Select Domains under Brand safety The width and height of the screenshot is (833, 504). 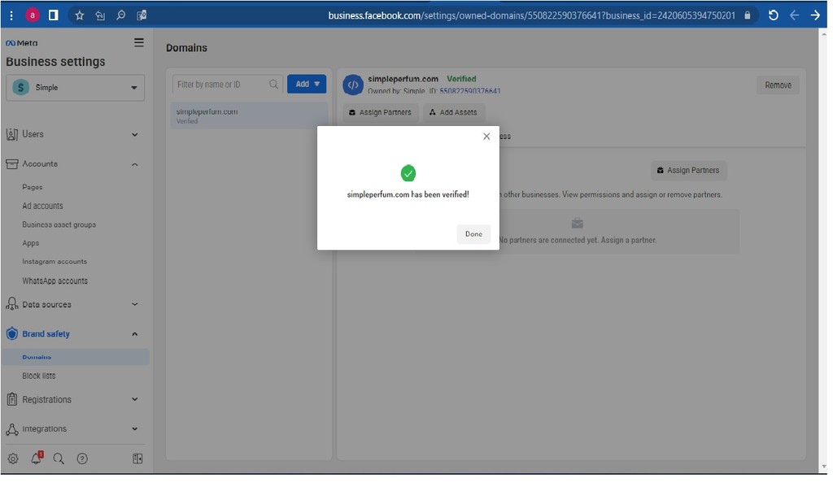point(76,358)
